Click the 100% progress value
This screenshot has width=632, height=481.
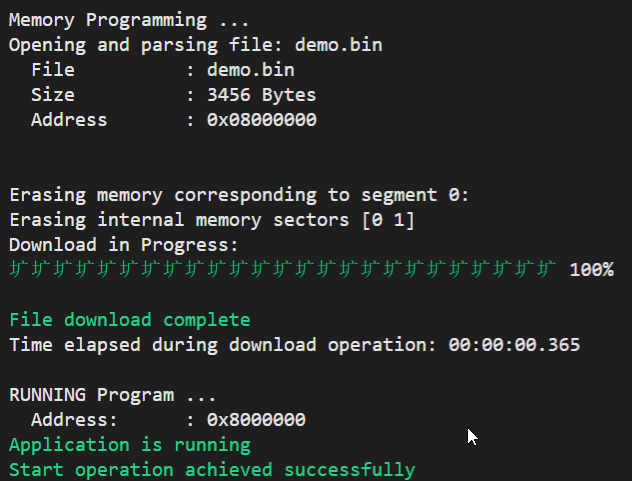tap(592, 270)
